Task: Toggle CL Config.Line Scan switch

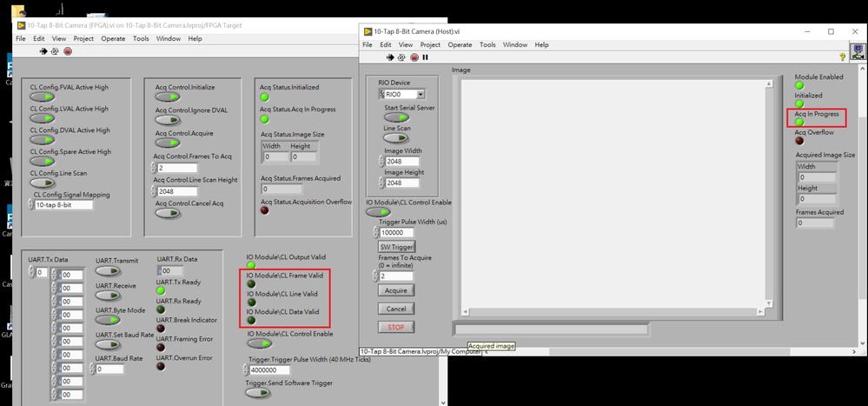Action: [x=43, y=183]
